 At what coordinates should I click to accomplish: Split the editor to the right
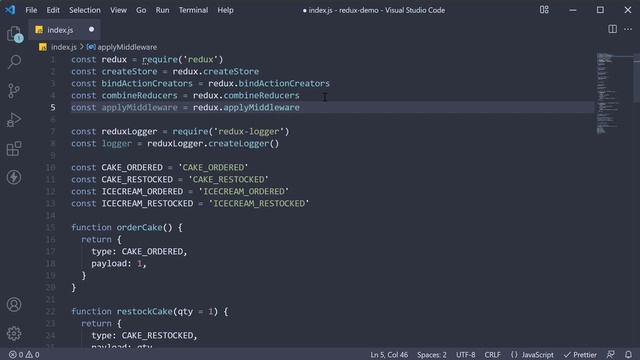pyautogui.click(x=612, y=29)
